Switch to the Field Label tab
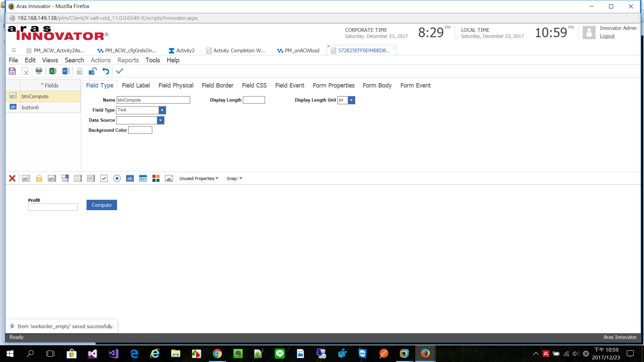The image size is (644, 362). (136, 85)
